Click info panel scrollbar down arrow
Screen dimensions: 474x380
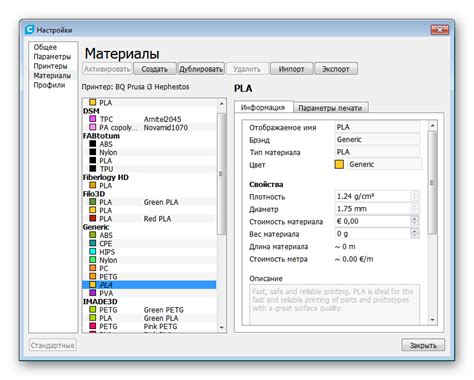(432, 320)
